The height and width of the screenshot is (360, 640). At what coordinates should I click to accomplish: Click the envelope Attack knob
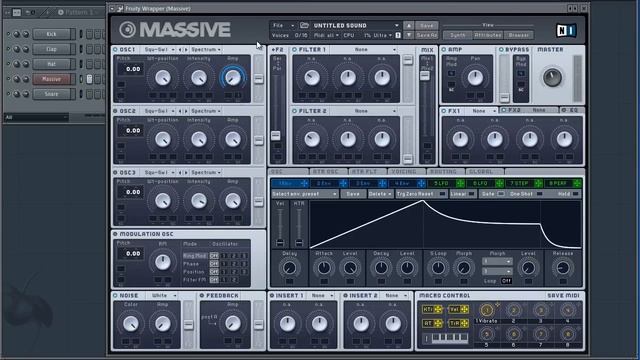pyautogui.click(x=324, y=268)
